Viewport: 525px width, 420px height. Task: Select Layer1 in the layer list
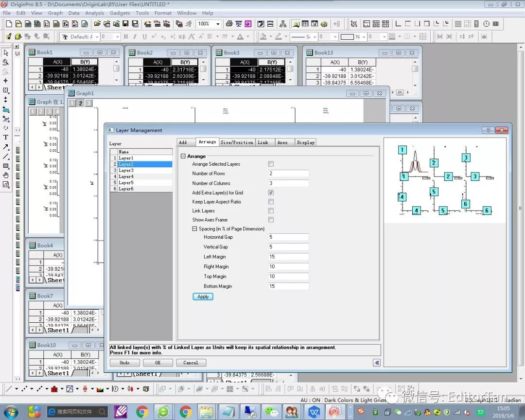[x=141, y=158]
